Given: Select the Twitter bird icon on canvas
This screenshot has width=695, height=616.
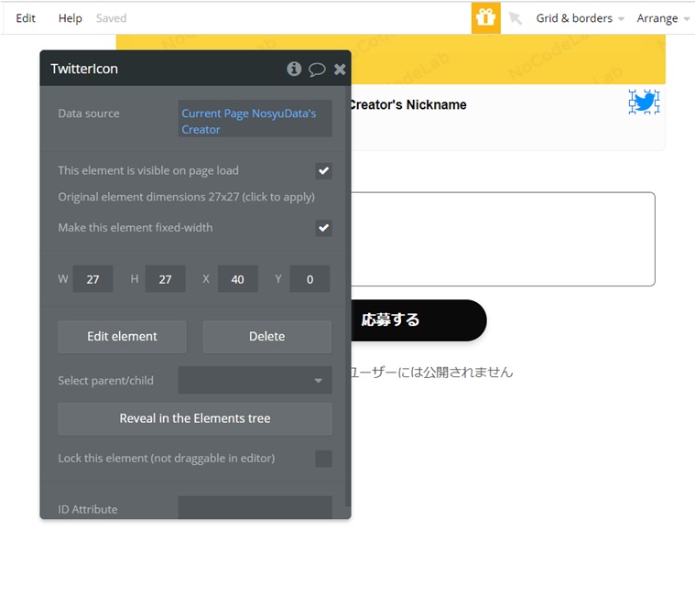Looking at the screenshot, I should click(644, 102).
